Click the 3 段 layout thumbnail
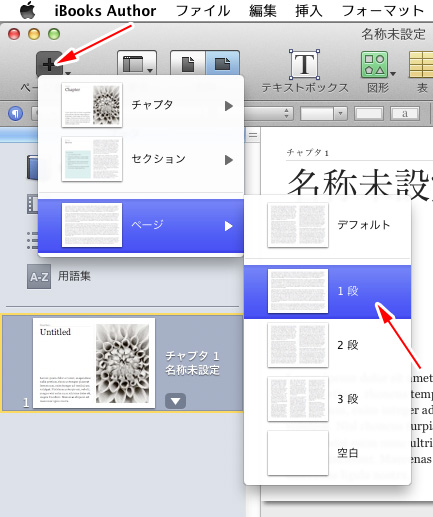 (298, 399)
